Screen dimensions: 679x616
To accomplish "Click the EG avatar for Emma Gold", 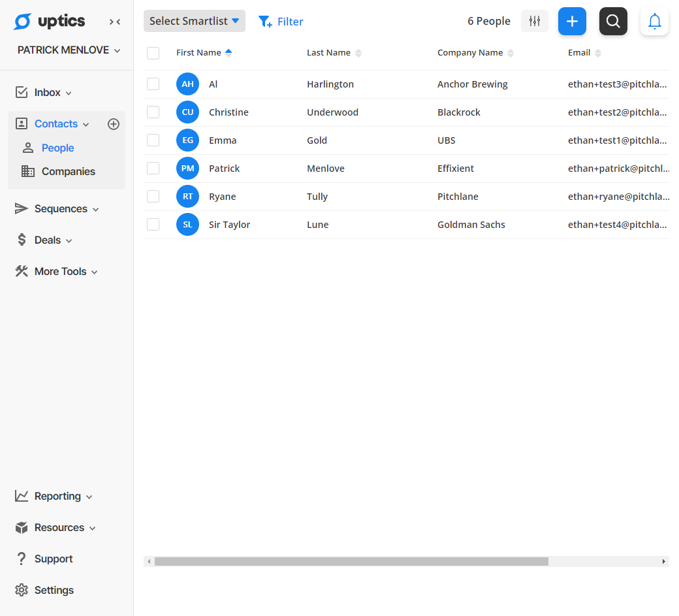I will click(x=187, y=140).
